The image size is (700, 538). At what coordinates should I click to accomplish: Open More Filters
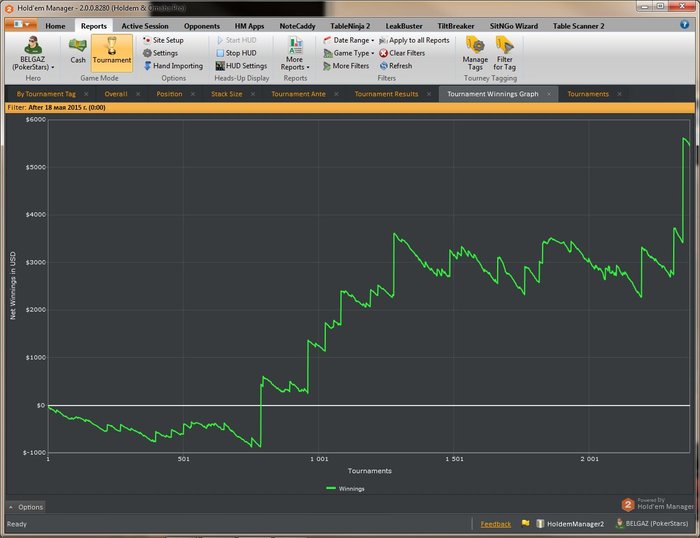[x=346, y=66]
